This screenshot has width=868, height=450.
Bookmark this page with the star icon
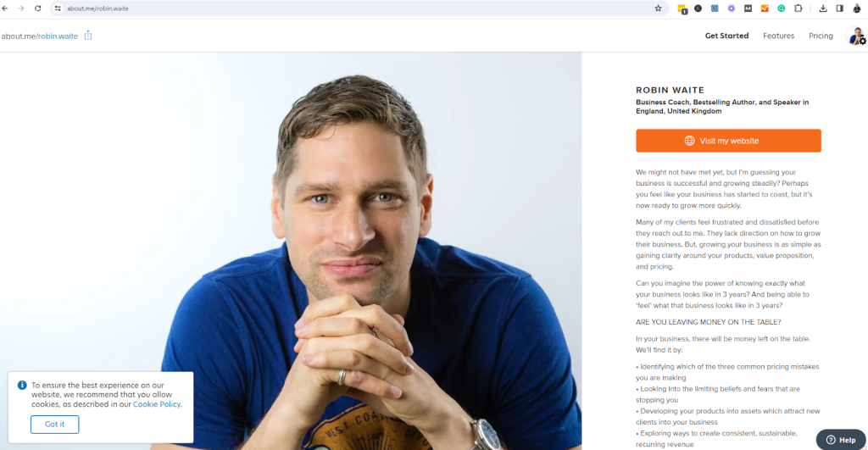[658, 8]
